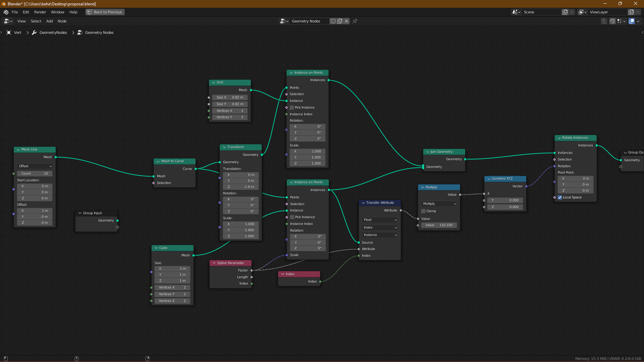Browse node trees to link
Viewport: 644px width, 362px height.
point(284,21)
